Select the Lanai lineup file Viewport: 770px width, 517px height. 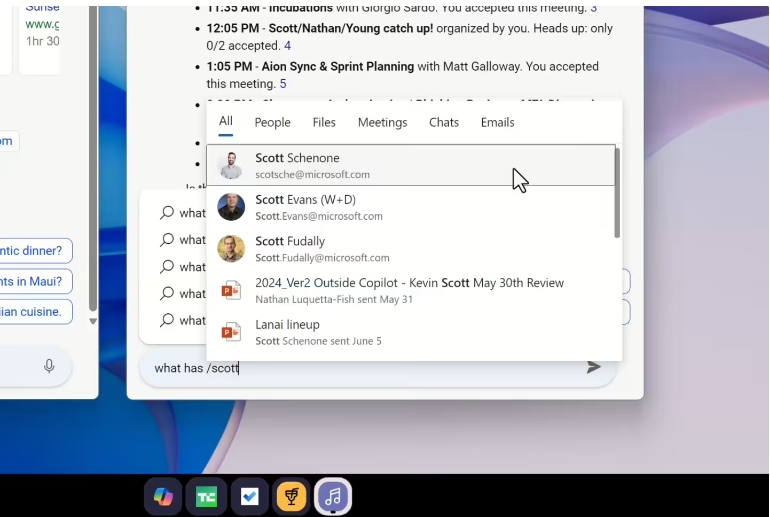411,332
